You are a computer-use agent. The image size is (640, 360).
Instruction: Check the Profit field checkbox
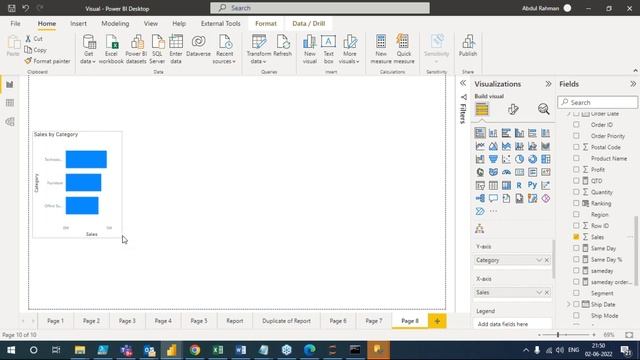(576, 169)
